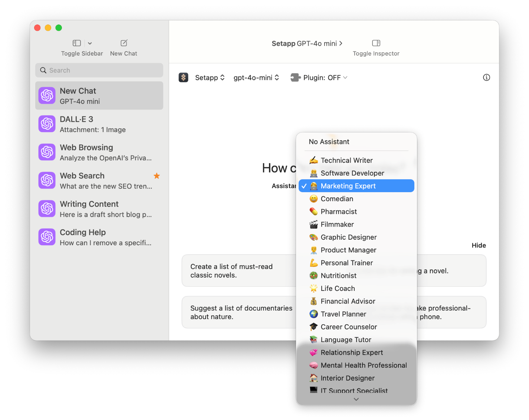Screen dimensions: 529x420
Task: Open the DALL·E 3 conversation
Action: (99, 124)
